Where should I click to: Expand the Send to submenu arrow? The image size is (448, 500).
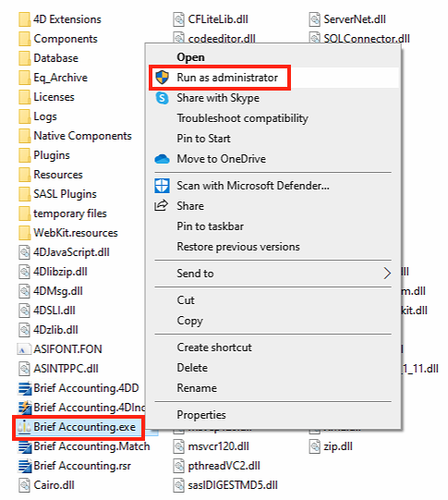point(387,274)
